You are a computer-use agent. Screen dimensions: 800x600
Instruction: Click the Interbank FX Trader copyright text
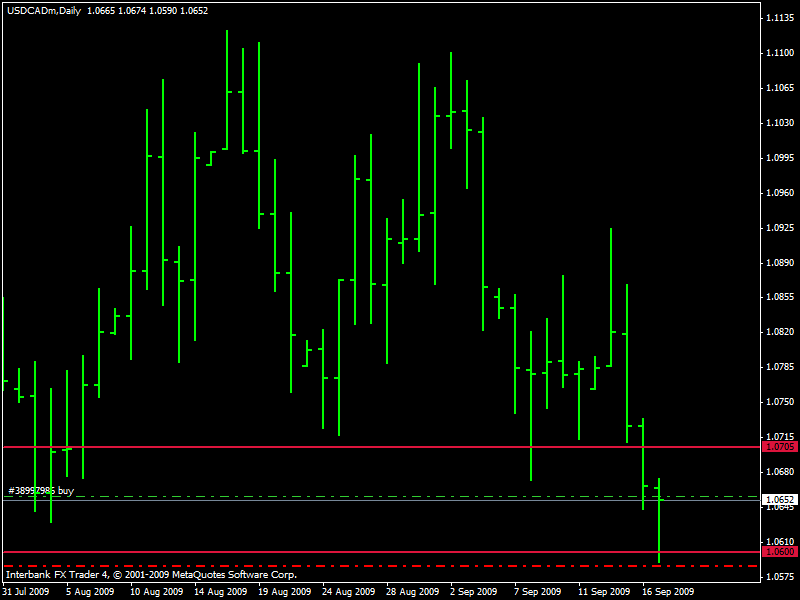click(151, 576)
